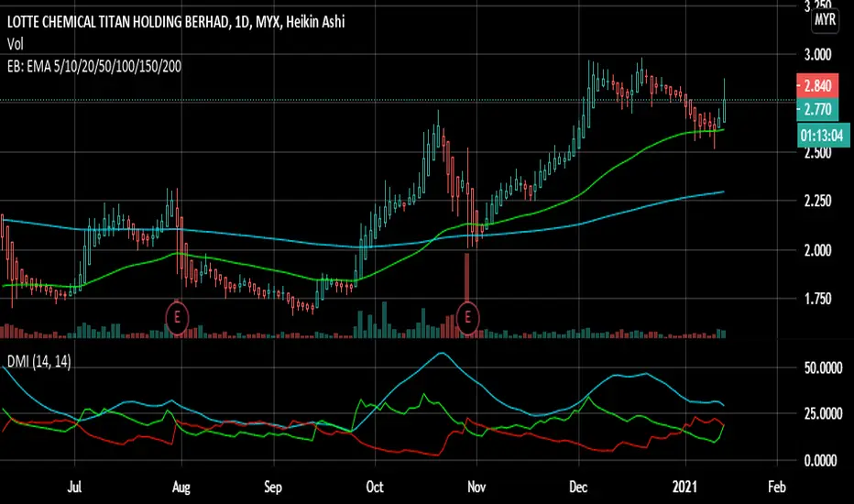The height and width of the screenshot is (504, 854).
Task: Click the Aug label on time axis
Action: (x=181, y=487)
